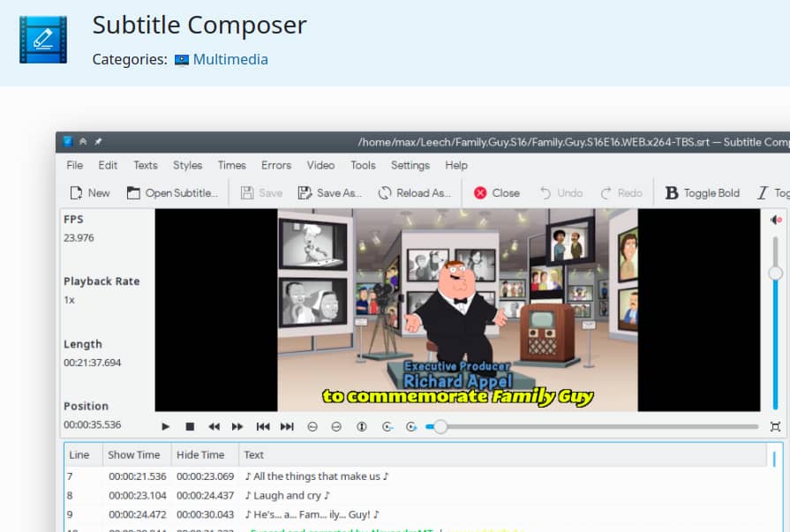The height and width of the screenshot is (532, 790).
Task: Click the Open Subtitle toolbar button
Action: [172, 193]
